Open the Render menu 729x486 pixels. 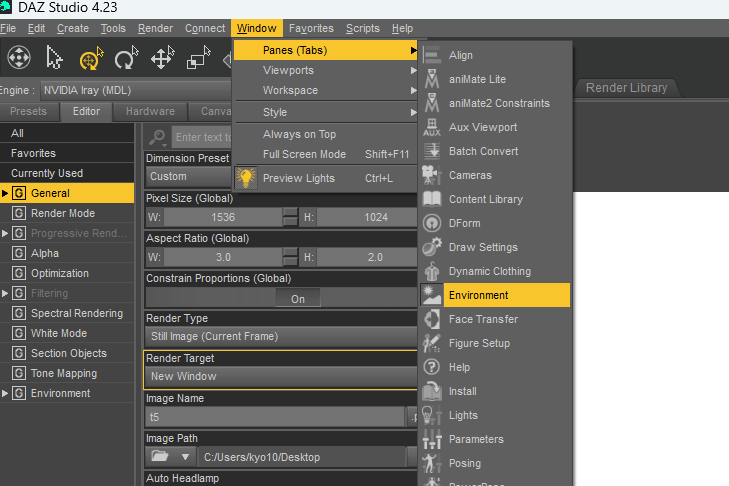click(155, 28)
